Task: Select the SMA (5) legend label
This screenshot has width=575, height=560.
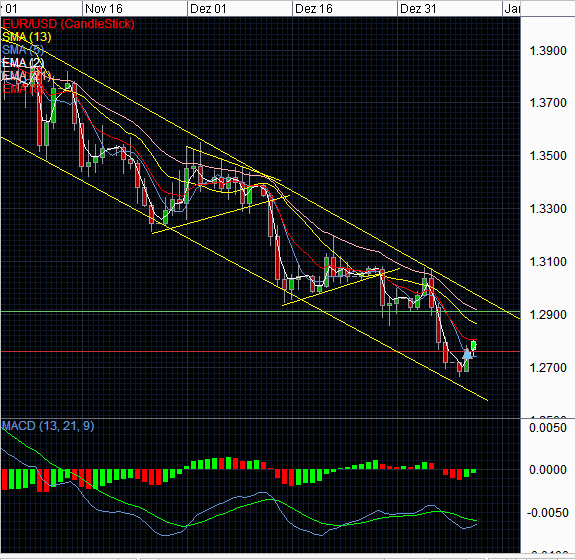Action: pyautogui.click(x=23, y=50)
